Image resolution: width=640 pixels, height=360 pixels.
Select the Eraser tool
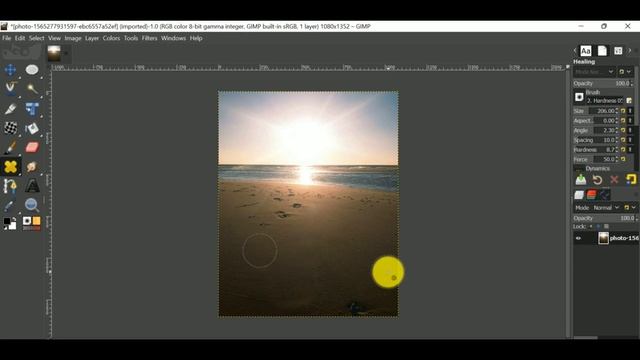point(32,147)
